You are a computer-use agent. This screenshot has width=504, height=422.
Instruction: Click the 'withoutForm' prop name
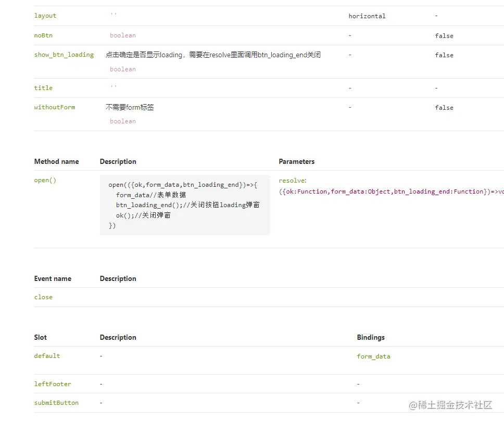55,107
